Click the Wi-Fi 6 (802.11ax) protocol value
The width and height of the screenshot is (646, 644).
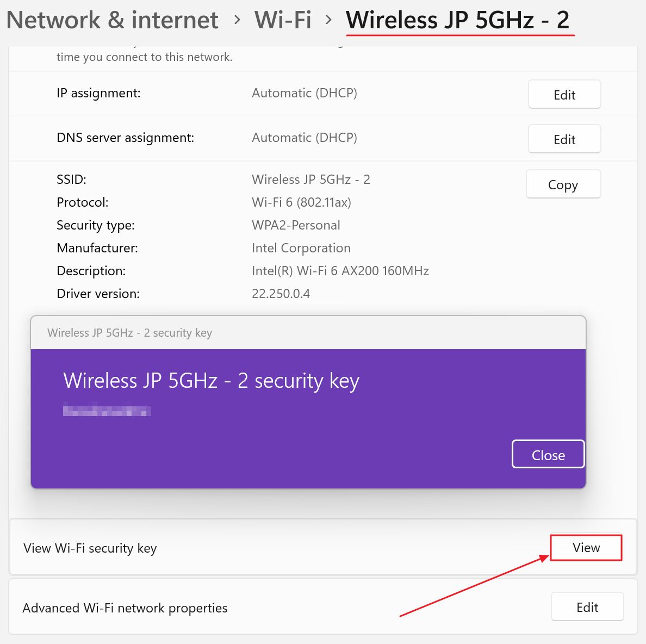301,202
